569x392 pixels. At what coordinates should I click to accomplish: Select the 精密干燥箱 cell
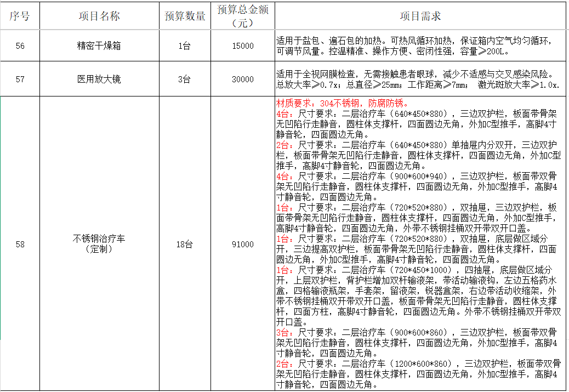[99, 46]
